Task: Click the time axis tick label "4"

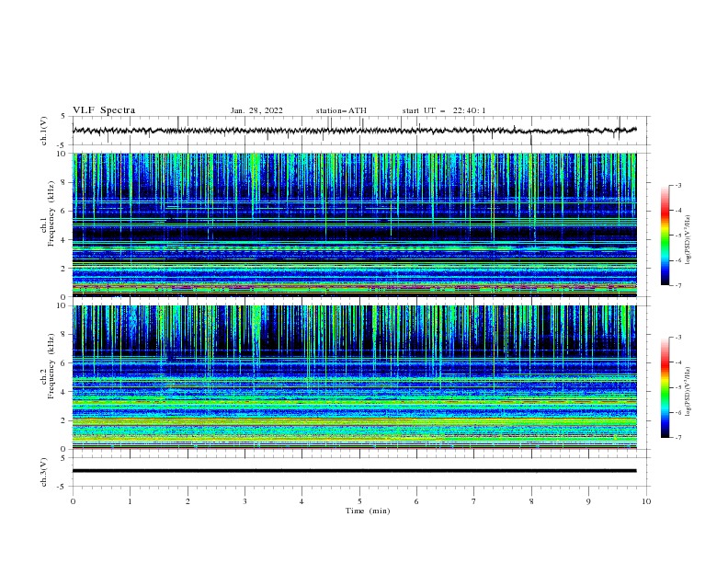Action: click(x=301, y=501)
